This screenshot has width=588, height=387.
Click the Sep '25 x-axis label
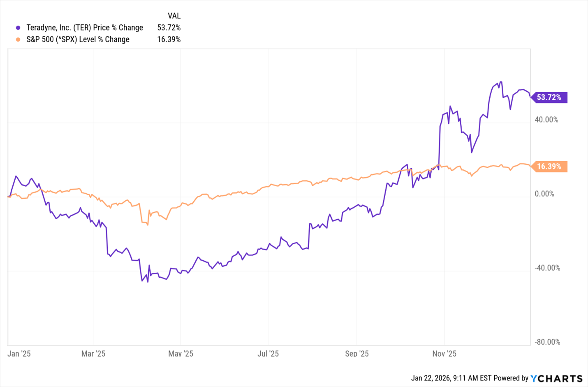click(357, 354)
